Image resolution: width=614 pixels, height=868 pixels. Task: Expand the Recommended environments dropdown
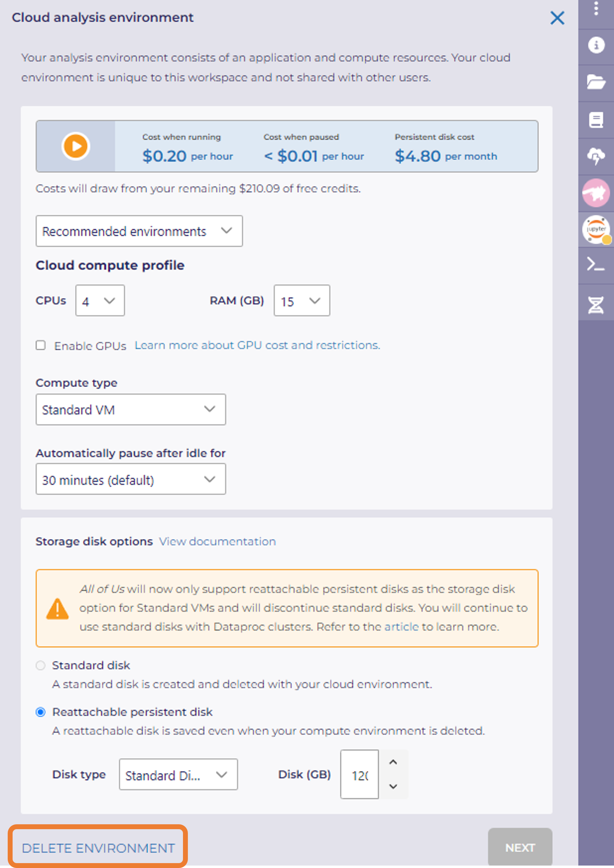pyautogui.click(x=139, y=231)
